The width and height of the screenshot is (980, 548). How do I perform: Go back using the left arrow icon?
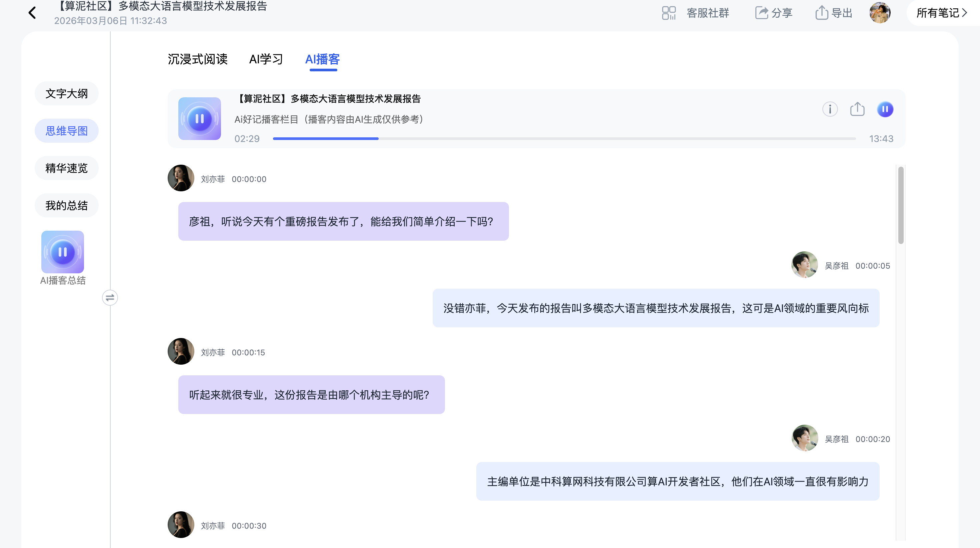[x=32, y=13]
